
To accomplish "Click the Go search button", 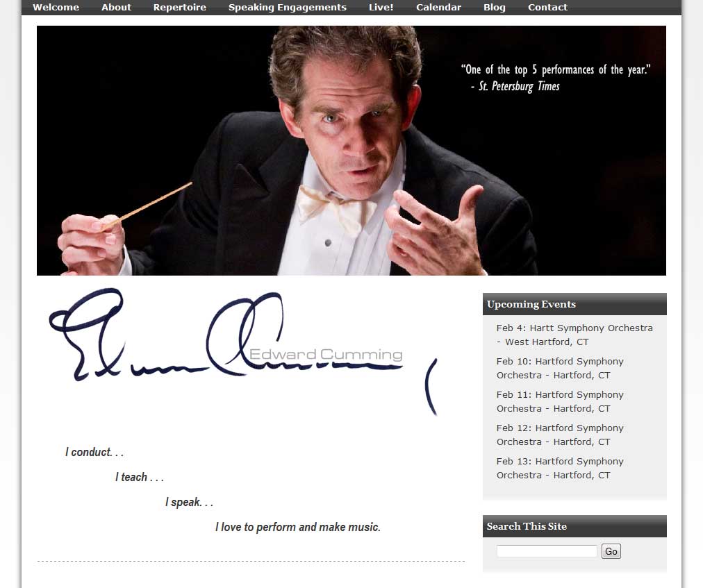I will click(x=611, y=551).
